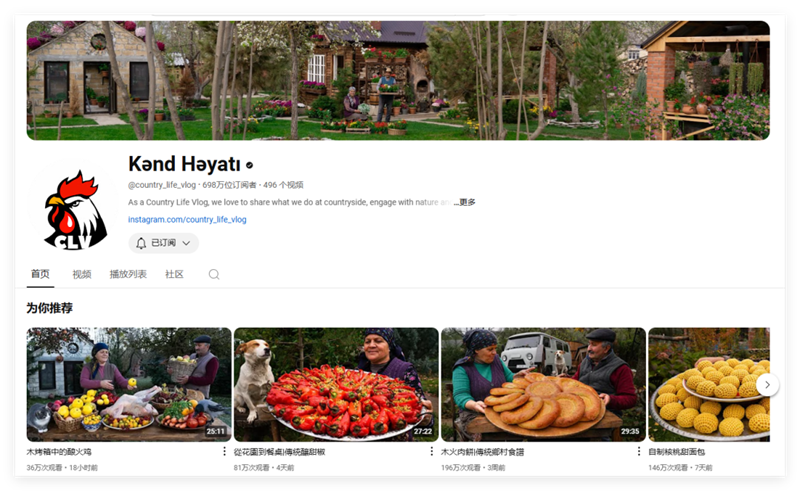Expand channel description with ...更多

coord(465,202)
